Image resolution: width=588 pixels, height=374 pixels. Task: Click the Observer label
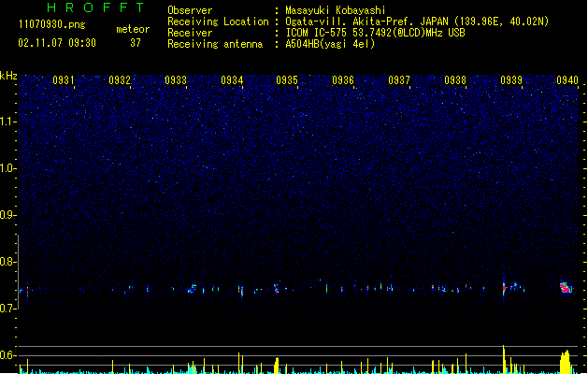click(190, 10)
